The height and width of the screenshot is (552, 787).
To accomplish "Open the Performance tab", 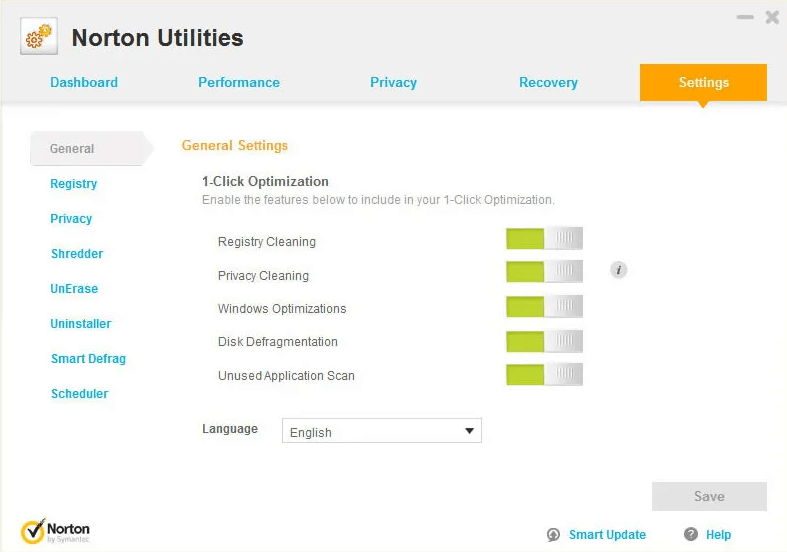I will click(x=239, y=83).
